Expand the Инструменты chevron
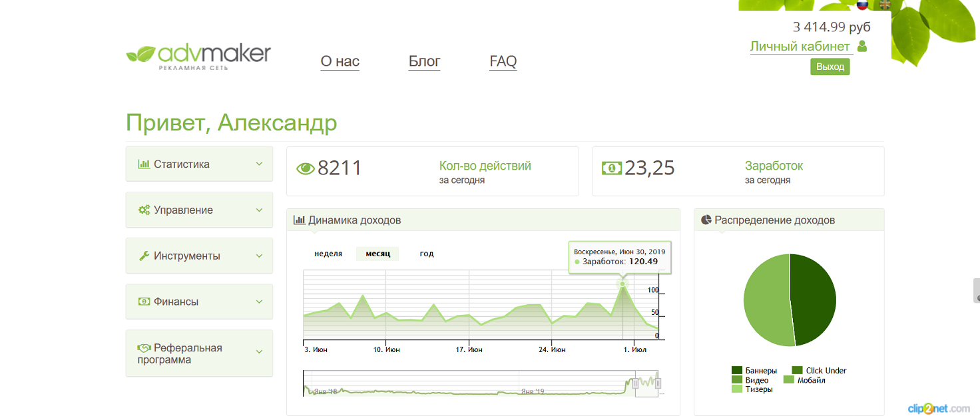Image resolution: width=980 pixels, height=416 pixels. (x=259, y=256)
